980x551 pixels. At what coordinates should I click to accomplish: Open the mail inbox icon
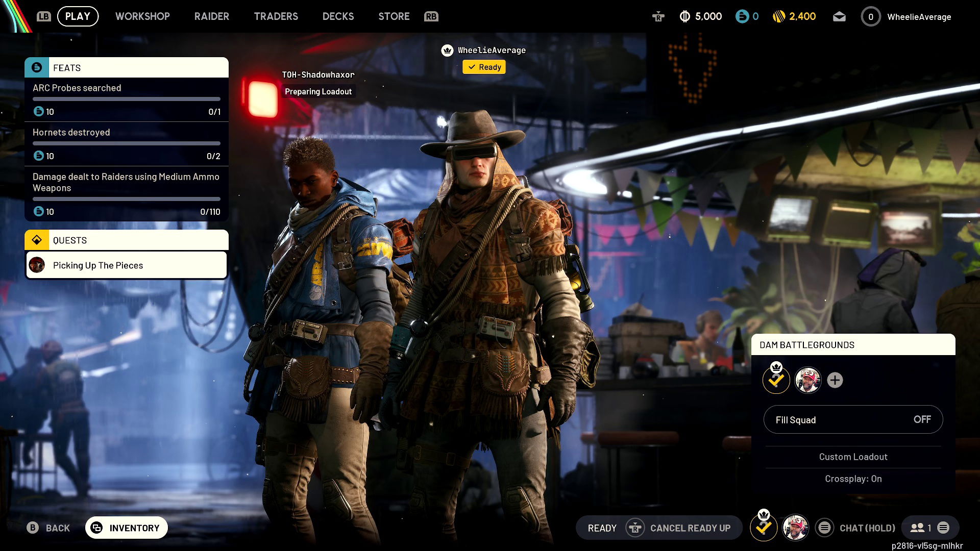click(x=839, y=16)
